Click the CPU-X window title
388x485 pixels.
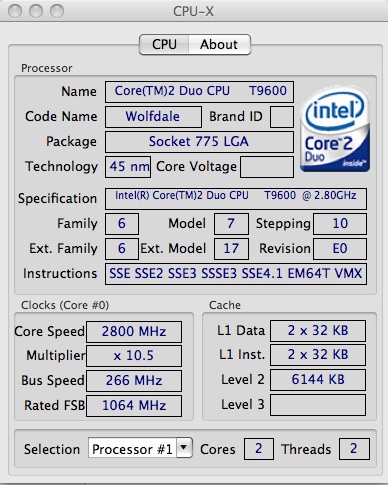[x=193, y=12]
